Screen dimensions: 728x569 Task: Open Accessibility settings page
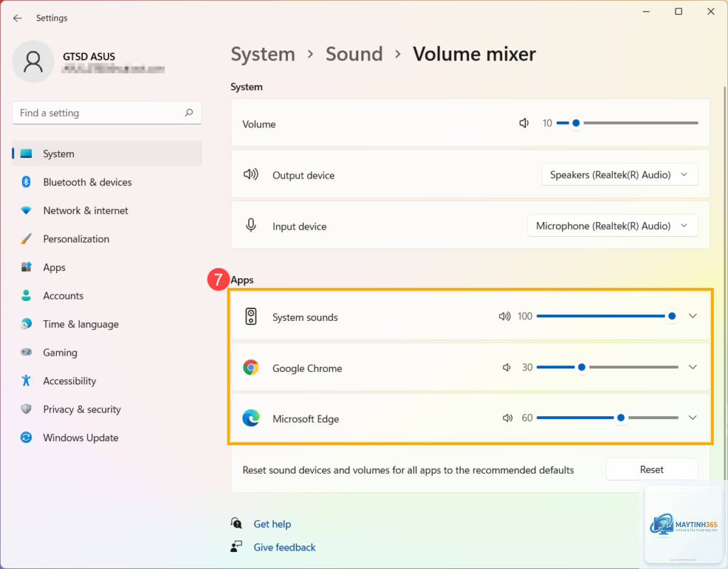click(x=107, y=381)
